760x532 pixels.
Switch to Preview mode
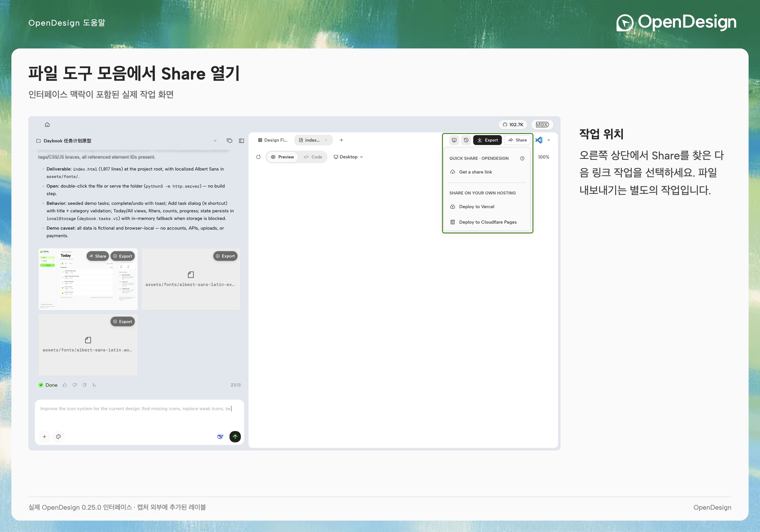[282, 157]
